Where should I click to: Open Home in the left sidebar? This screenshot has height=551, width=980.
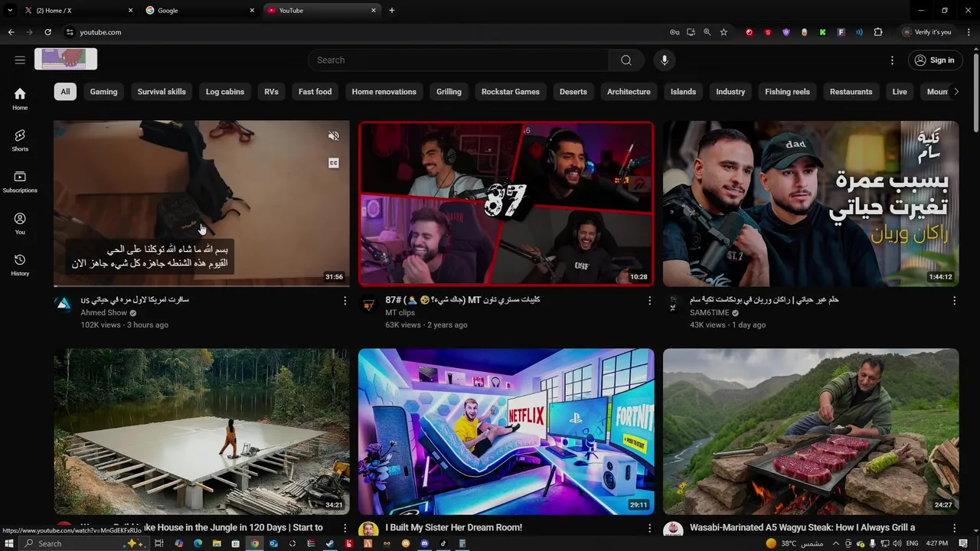[x=20, y=98]
